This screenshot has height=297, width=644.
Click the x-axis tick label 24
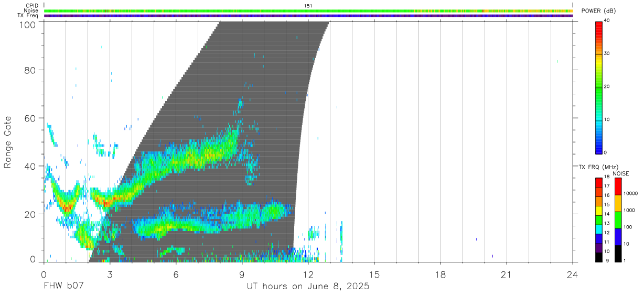573,274
